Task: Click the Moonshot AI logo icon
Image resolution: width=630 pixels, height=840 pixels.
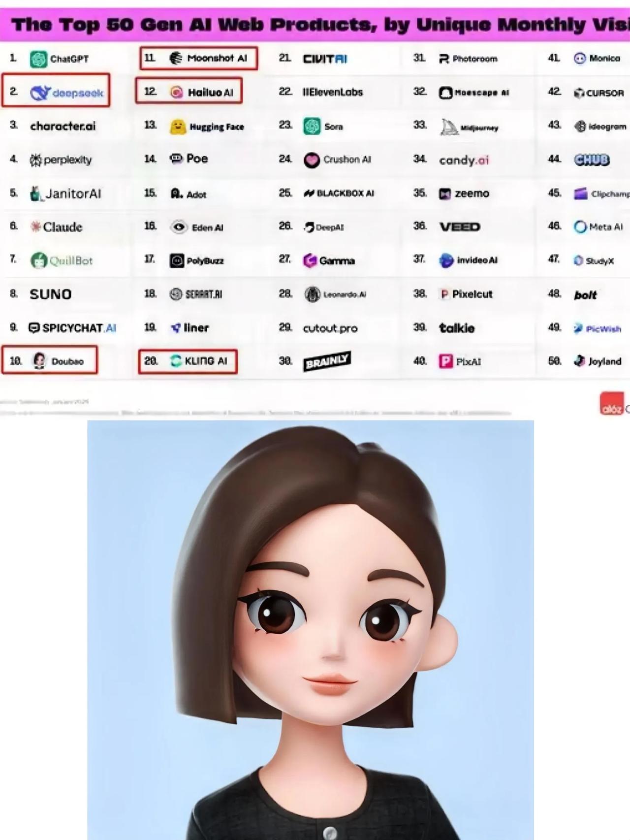Action: 176,58
